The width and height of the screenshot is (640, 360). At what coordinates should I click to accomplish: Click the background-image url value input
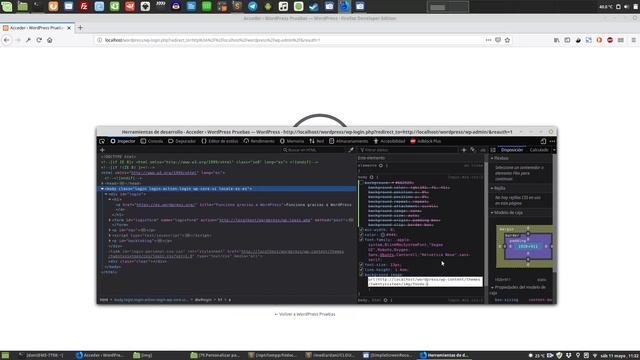(x=425, y=282)
